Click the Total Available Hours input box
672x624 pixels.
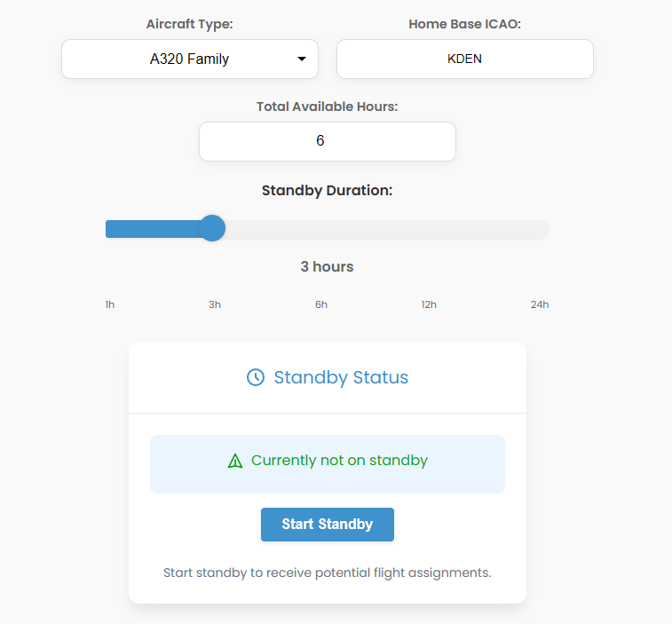coord(327,141)
